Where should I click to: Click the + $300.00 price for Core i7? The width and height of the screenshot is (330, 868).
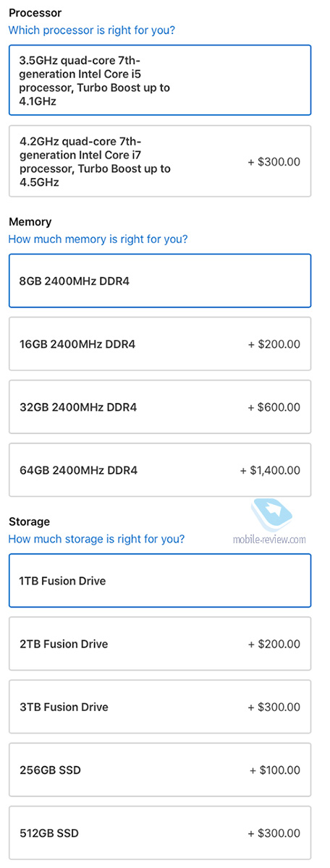coord(274,162)
